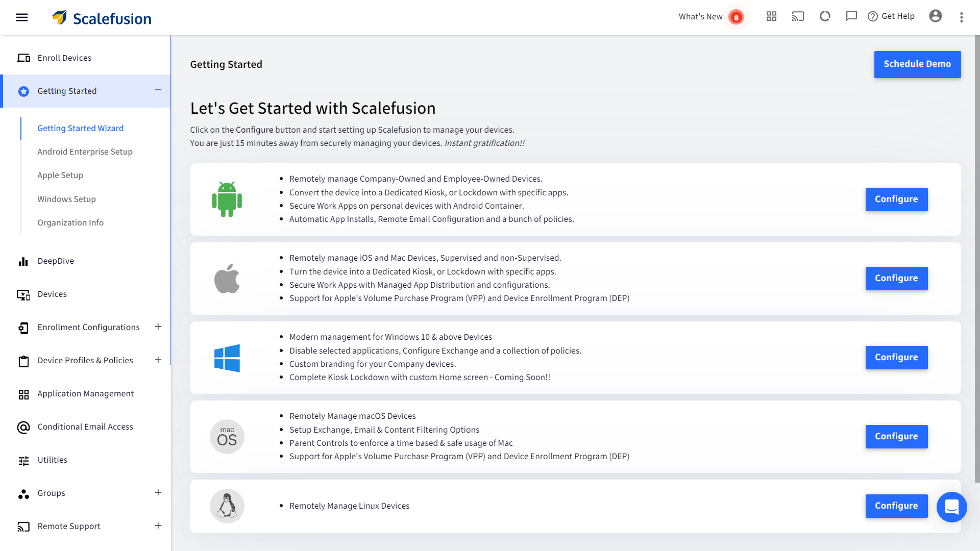Click the Enroll Devices sidebar icon

coord(23,58)
